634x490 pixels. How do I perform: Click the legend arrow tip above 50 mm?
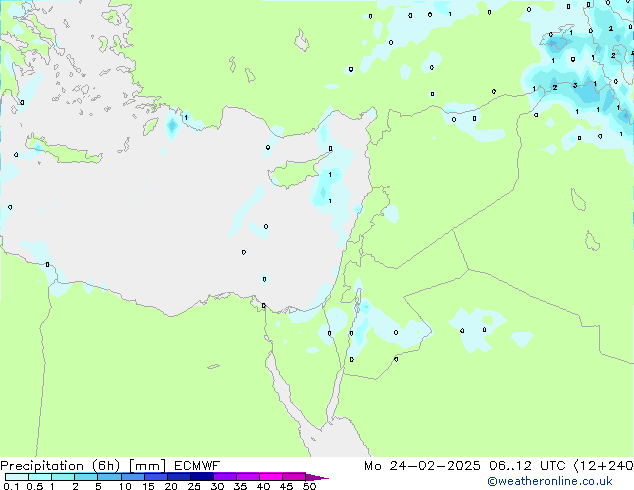(317, 477)
